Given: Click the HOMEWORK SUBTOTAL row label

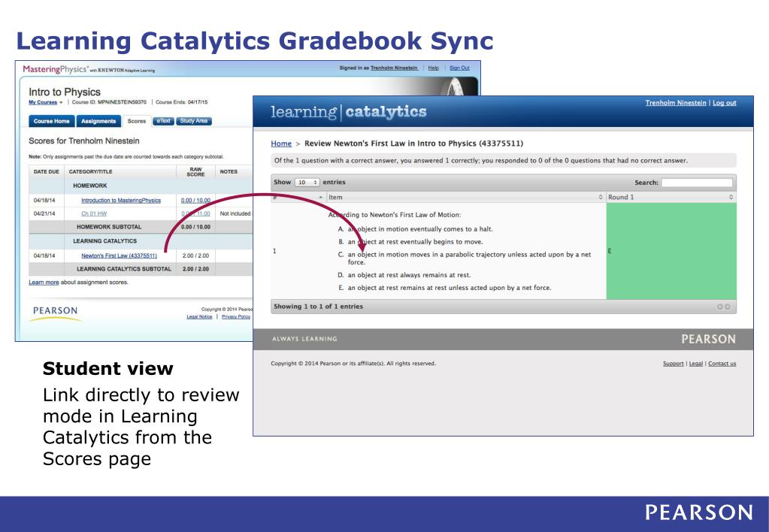Looking at the screenshot, I should pyautogui.click(x=109, y=227).
